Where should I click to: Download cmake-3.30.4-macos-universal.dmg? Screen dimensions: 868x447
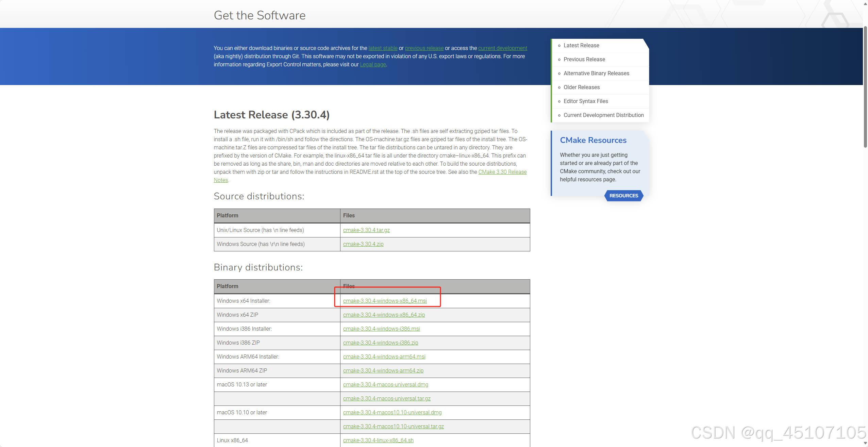click(385, 384)
